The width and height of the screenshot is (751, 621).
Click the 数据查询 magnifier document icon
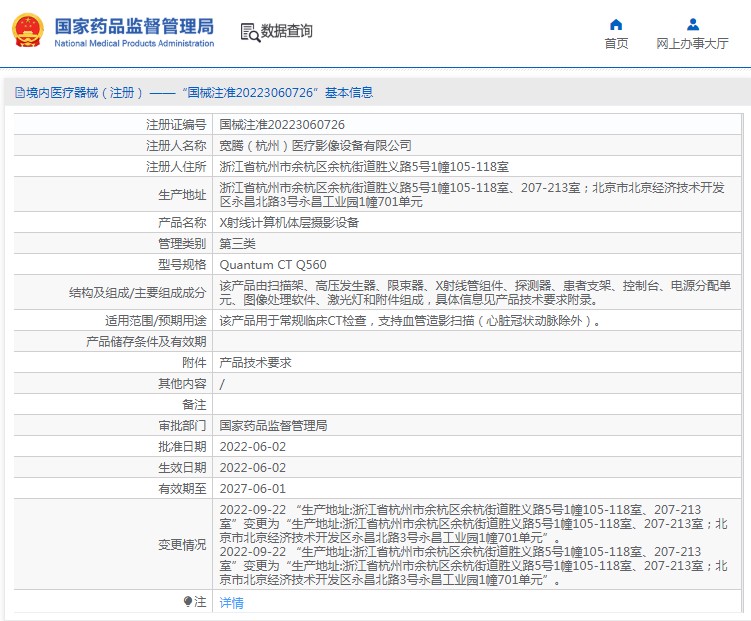(249, 32)
